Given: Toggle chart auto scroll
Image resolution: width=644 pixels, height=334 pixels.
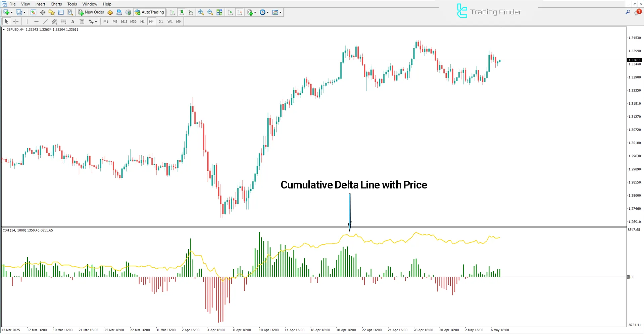Looking at the screenshot, I should click(230, 12).
